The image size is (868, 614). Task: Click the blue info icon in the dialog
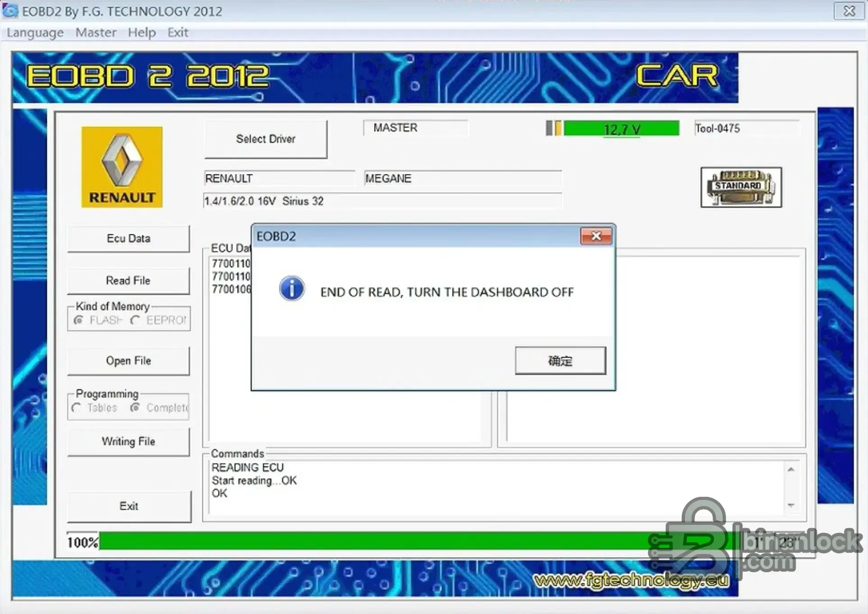[292, 289]
